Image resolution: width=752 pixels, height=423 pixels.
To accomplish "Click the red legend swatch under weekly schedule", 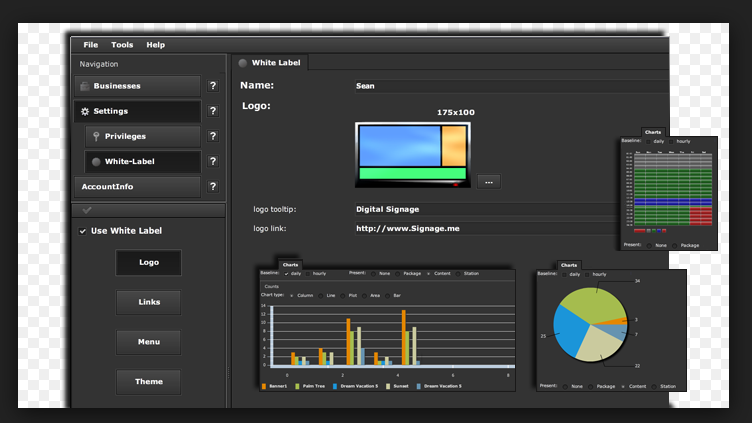I will tap(639, 231).
